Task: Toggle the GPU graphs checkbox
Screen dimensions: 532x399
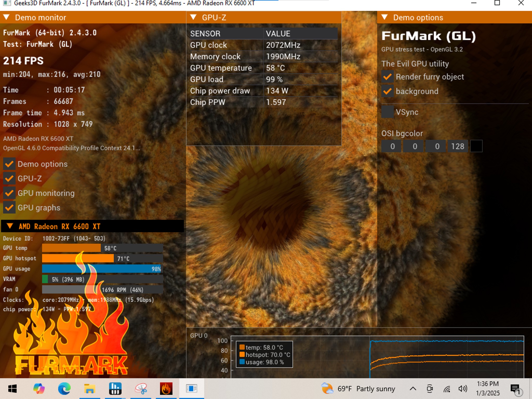Action: [x=9, y=208]
